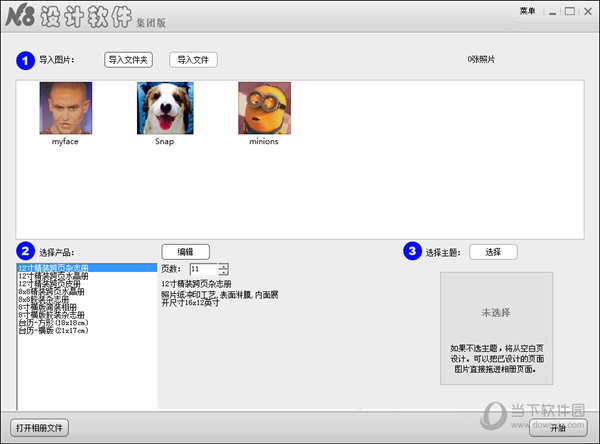Select the minions photo thumbnail
600x444 pixels.
click(264, 108)
